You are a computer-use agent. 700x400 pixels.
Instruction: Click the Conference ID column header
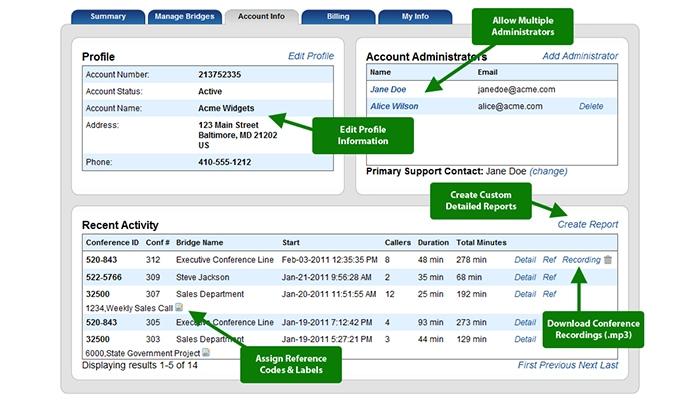click(x=112, y=242)
